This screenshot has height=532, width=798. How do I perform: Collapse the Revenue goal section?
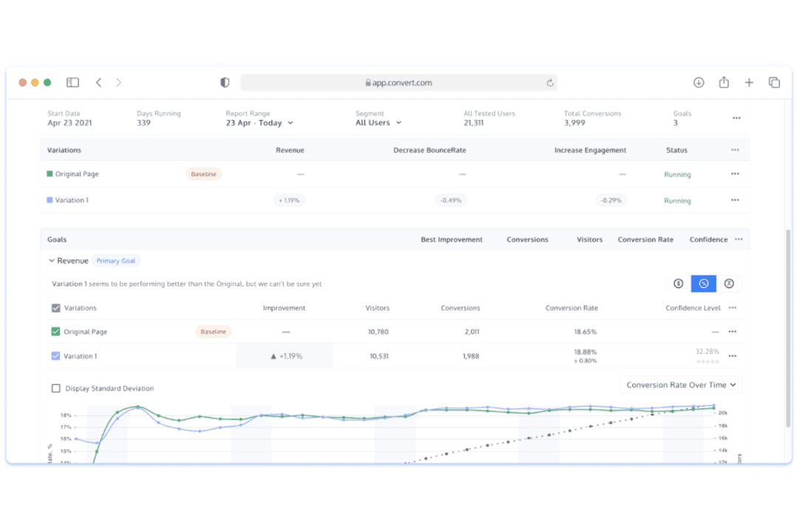[x=52, y=261]
